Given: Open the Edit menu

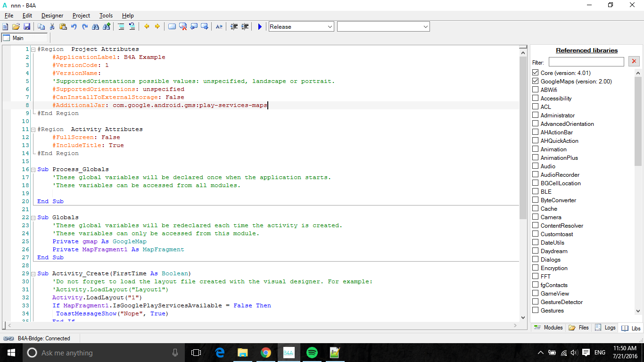Looking at the screenshot, I should (x=27, y=16).
